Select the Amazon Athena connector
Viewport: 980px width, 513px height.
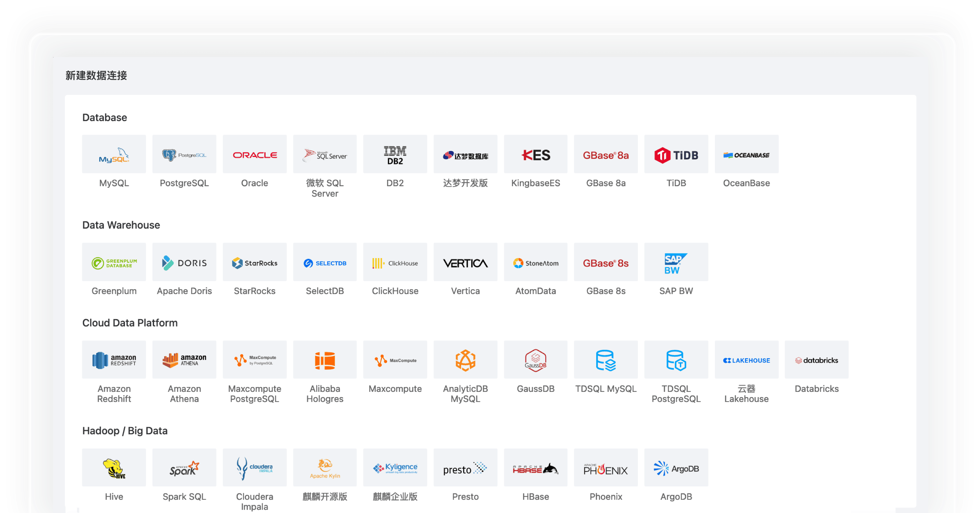click(184, 359)
